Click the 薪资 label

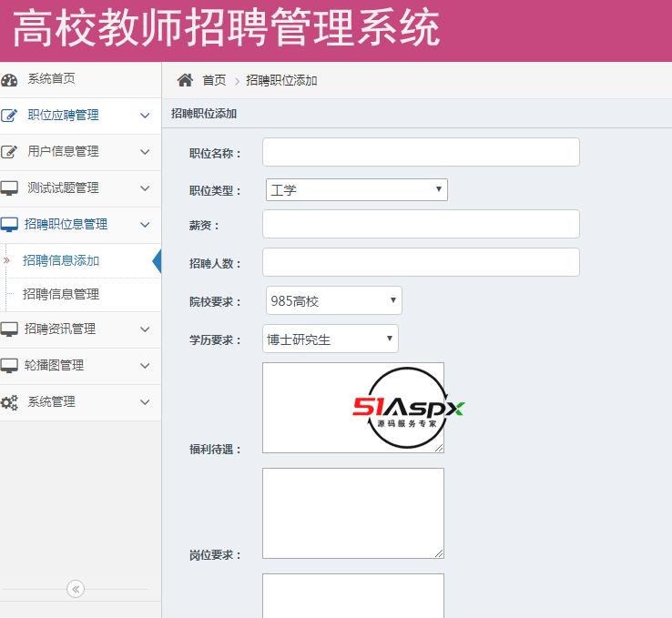click(x=204, y=226)
